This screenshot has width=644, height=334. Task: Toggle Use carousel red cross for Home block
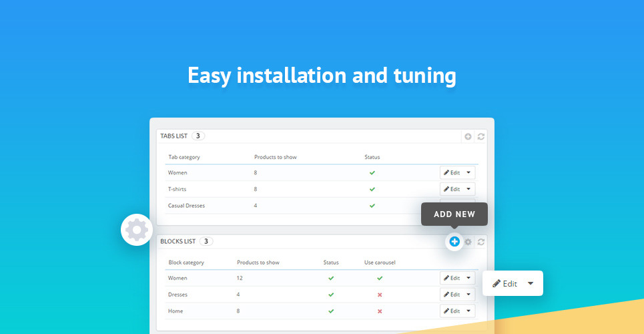click(x=380, y=311)
